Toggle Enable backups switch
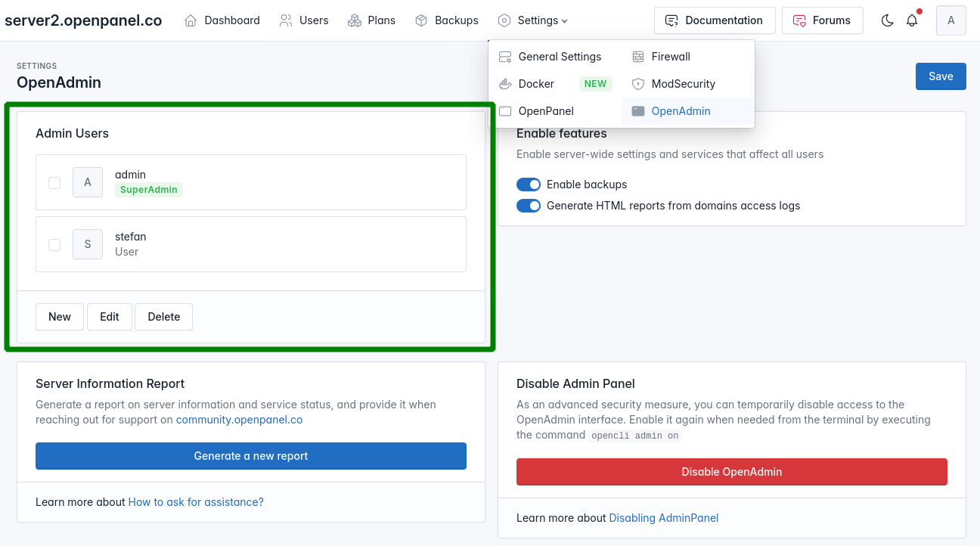This screenshot has width=980, height=546. tap(529, 185)
